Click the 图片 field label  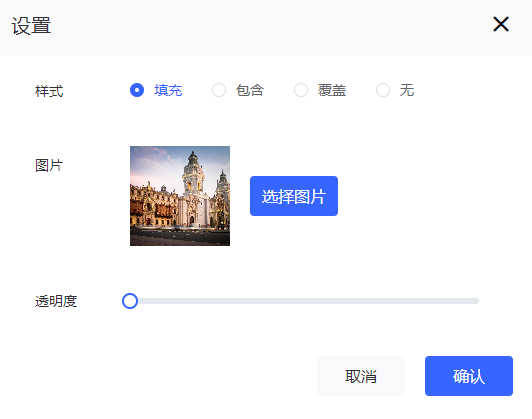tap(49, 166)
